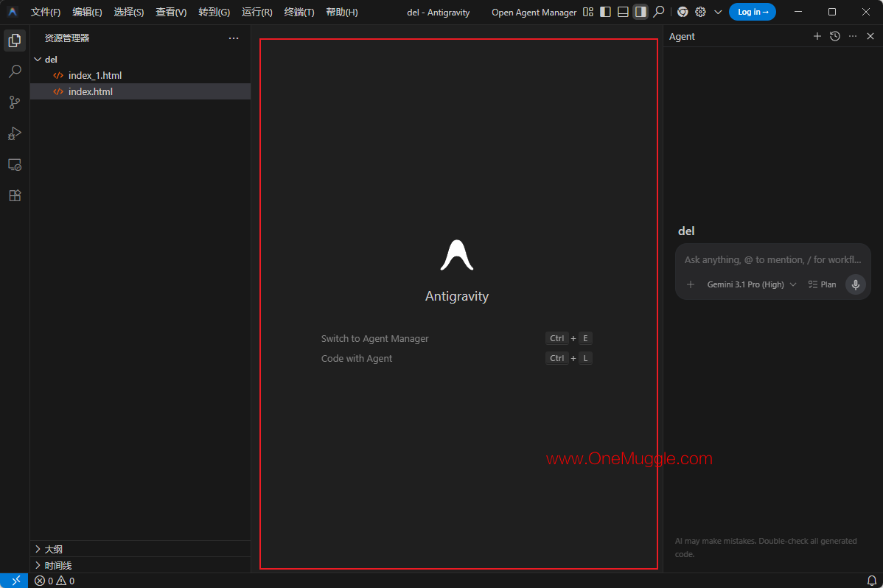Open index_1.html file
The width and height of the screenshot is (883, 588).
pos(140,75)
